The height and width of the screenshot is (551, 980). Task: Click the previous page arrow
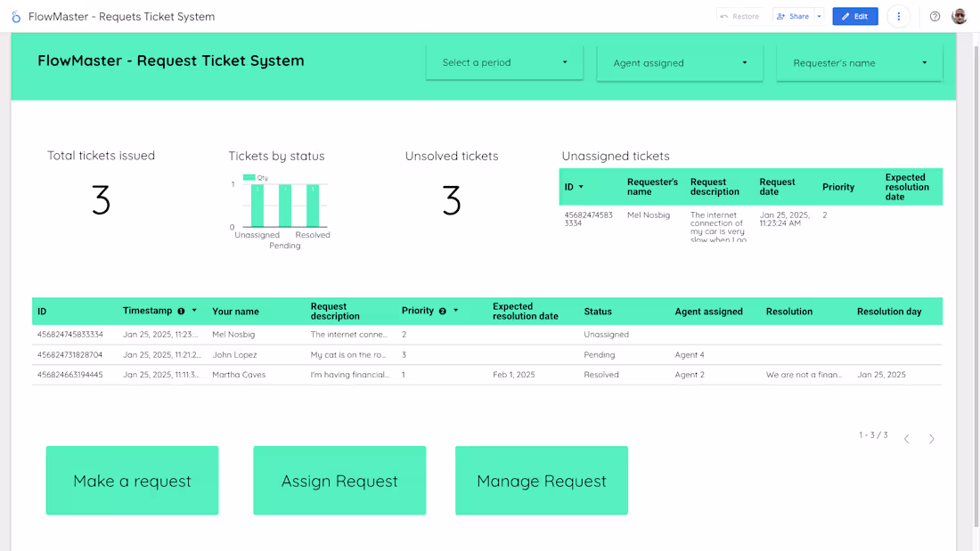click(x=907, y=438)
